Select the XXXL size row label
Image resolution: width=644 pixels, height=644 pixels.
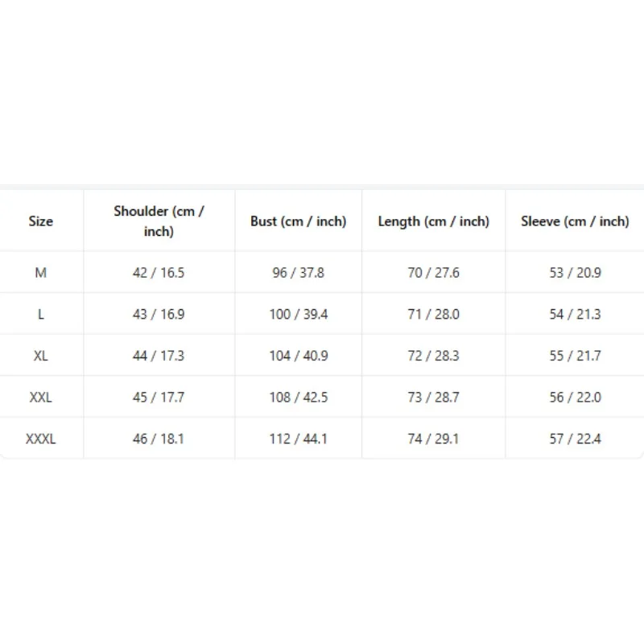[41, 439]
